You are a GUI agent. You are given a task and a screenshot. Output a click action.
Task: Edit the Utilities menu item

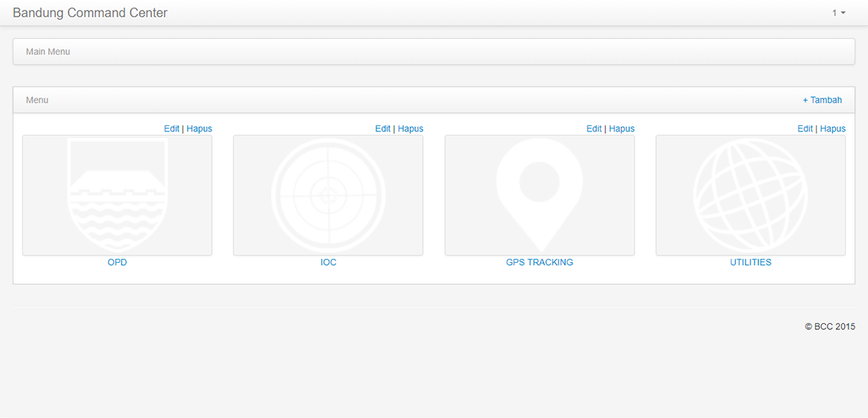click(x=805, y=128)
